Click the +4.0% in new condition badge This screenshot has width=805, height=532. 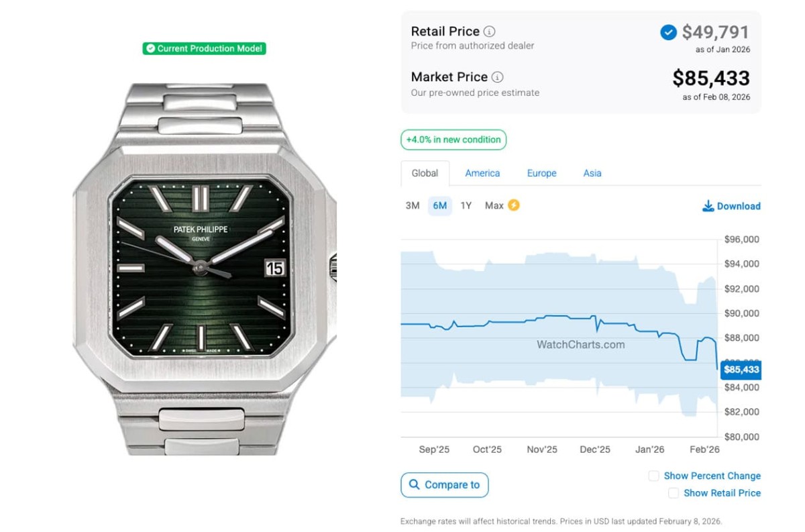453,140
